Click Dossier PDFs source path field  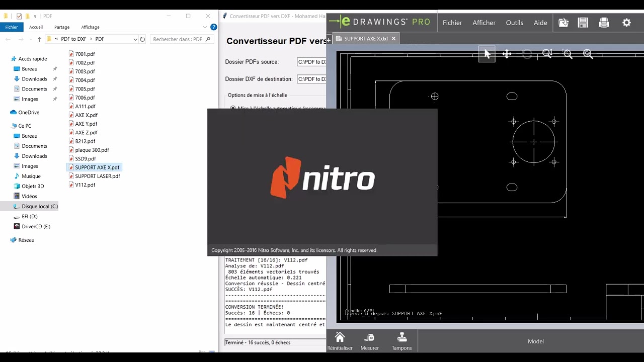(x=311, y=62)
